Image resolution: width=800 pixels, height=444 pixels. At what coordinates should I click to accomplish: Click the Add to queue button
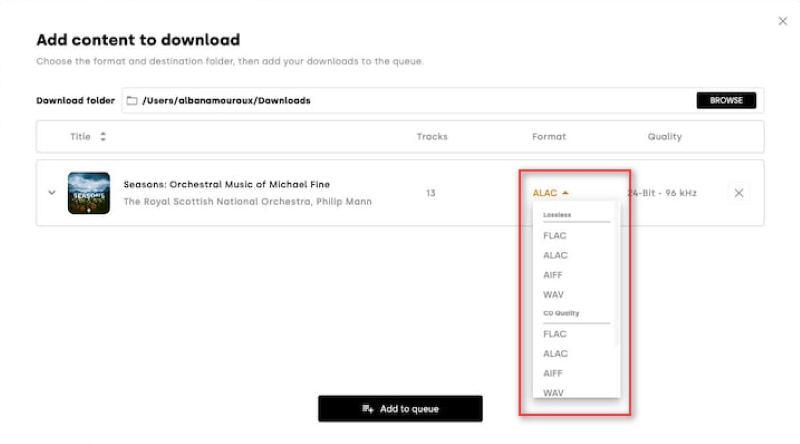pyautogui.click(x=400, y=409)
